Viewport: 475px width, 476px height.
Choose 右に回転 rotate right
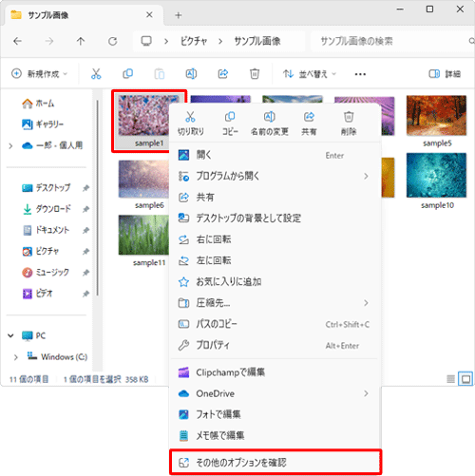[x=275, y=239]
